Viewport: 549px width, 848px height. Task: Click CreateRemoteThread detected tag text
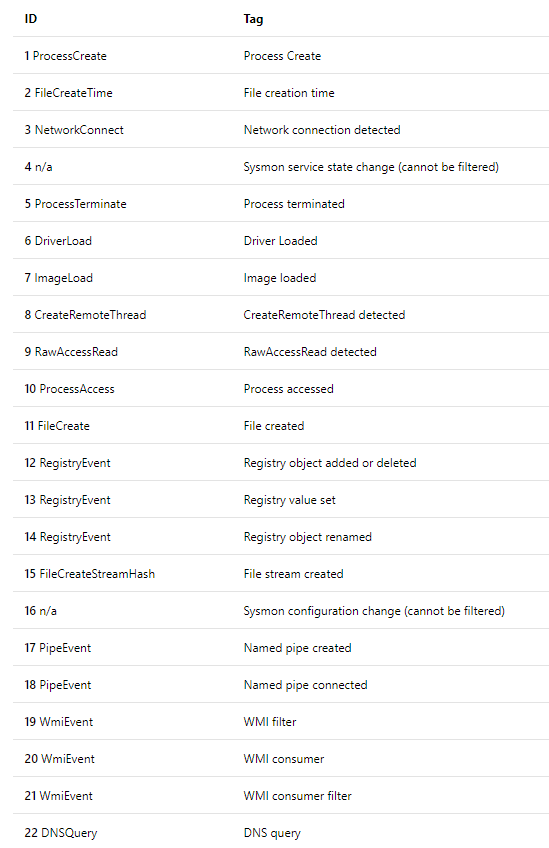tap(324, 315)
